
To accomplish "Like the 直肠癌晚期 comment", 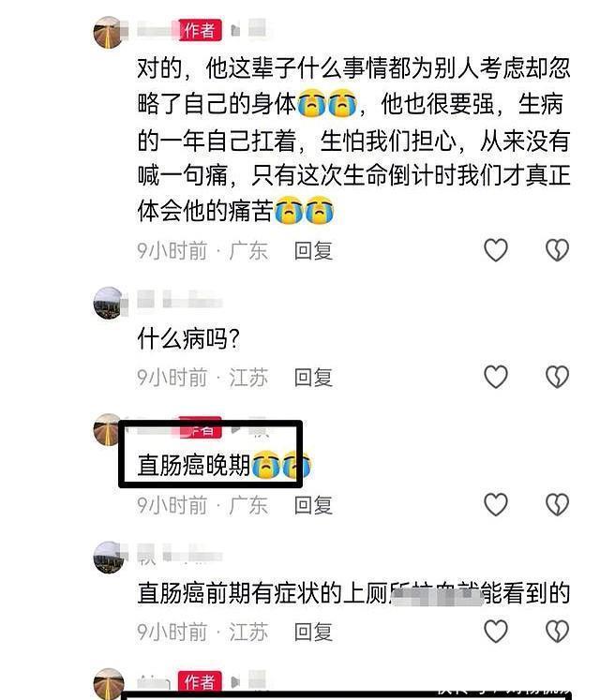I will coord(496,504).
